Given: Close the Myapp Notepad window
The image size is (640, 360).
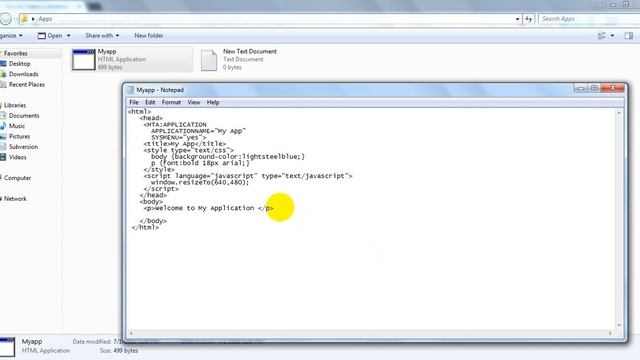Looking at the screenshot, I should tap(613, 88).
